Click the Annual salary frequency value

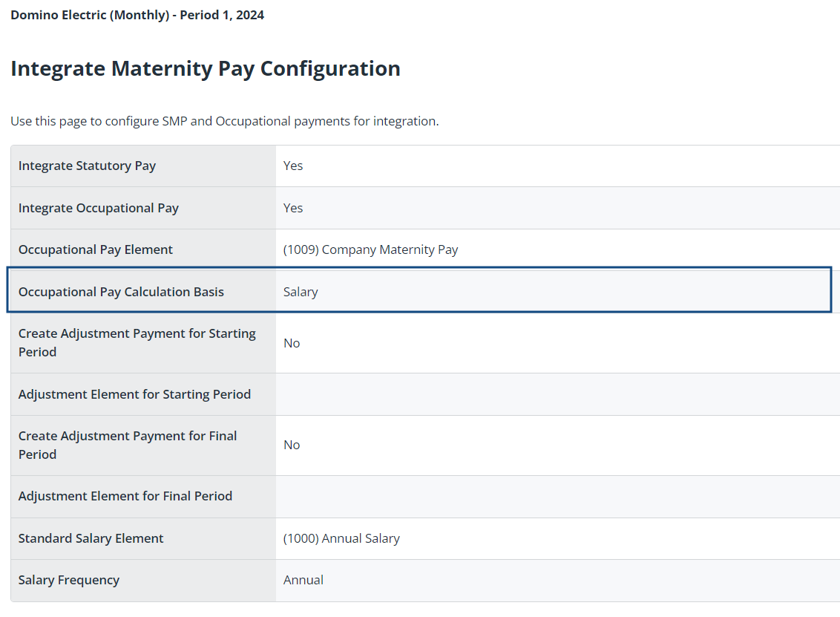coord(303,580)
